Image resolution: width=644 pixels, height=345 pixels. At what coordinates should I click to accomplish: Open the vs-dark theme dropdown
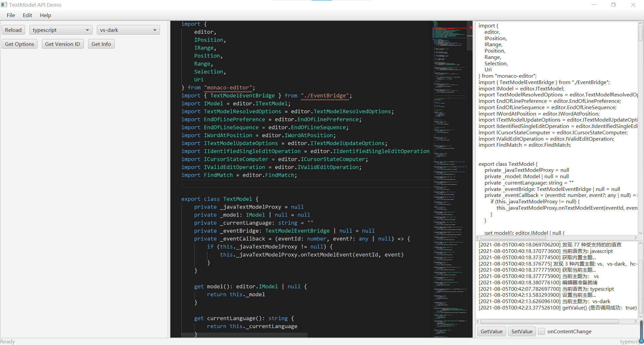[128, 30]
